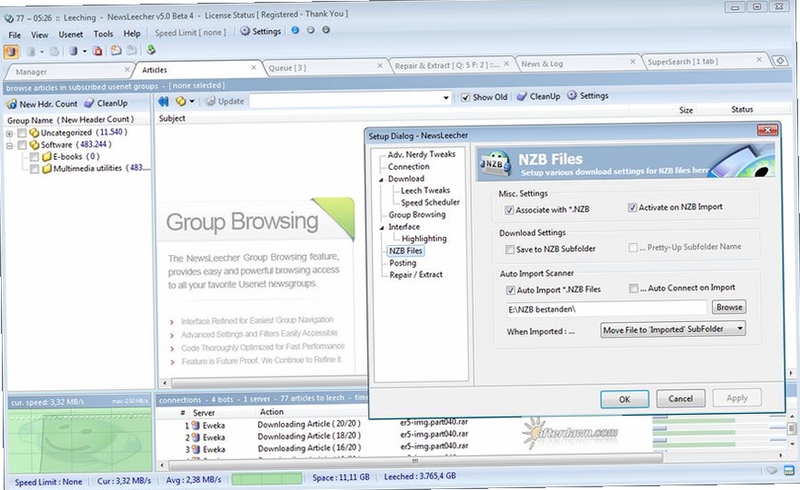Screen dimensions: 800x490
Task: Click the E:\NZB bestanden\ path field
Action: coord(606,309)
